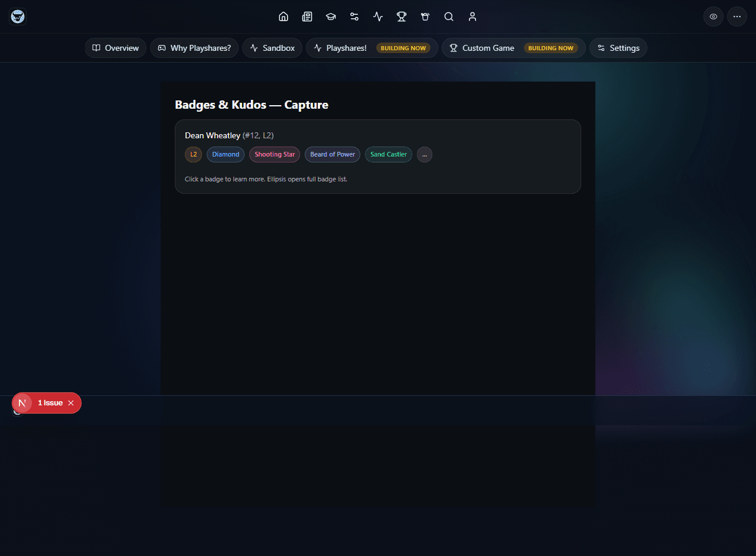Click the activity pulse icon

(378, 17)
